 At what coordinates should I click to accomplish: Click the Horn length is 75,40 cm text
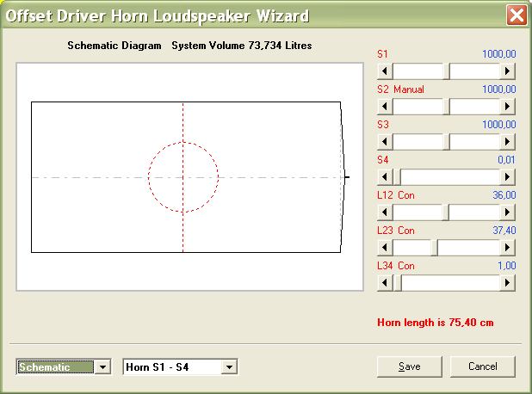click(x=436, y=323)
